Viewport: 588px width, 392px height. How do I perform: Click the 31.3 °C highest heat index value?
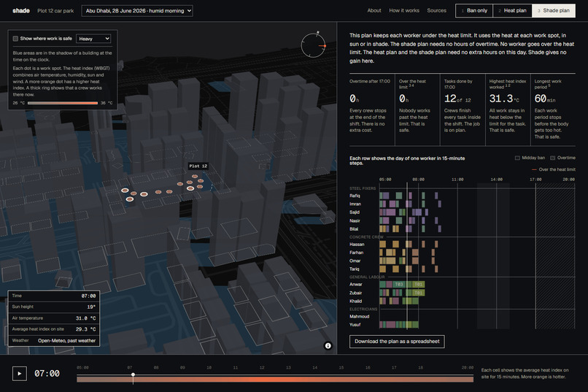point(504,99)
